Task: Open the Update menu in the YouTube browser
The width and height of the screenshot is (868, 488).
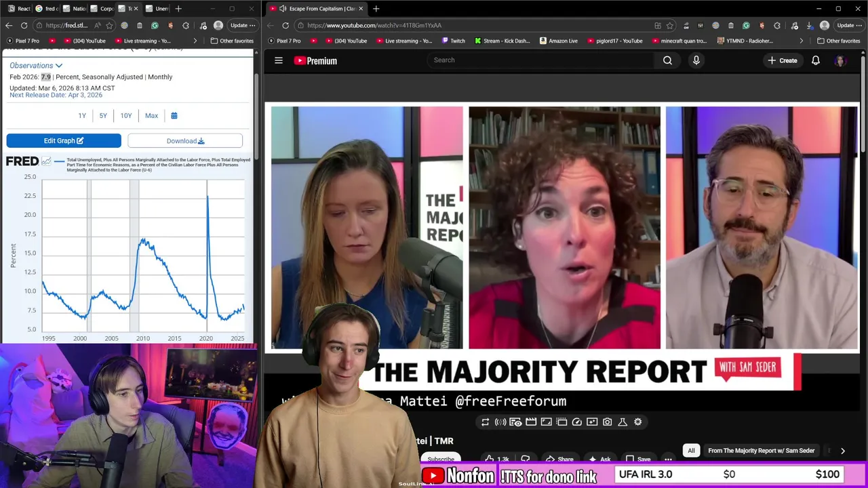Action: (849, 26)
